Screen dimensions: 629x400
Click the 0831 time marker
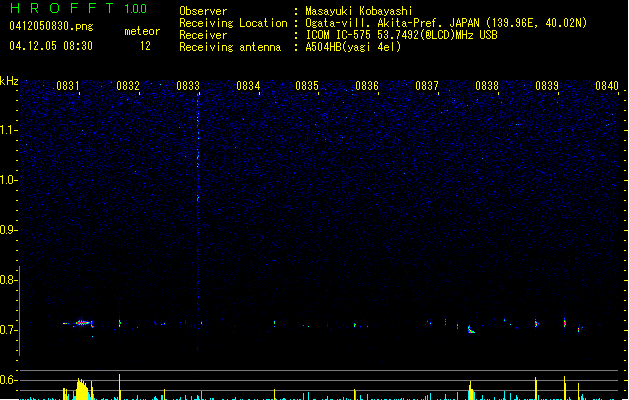pos(68,86)
